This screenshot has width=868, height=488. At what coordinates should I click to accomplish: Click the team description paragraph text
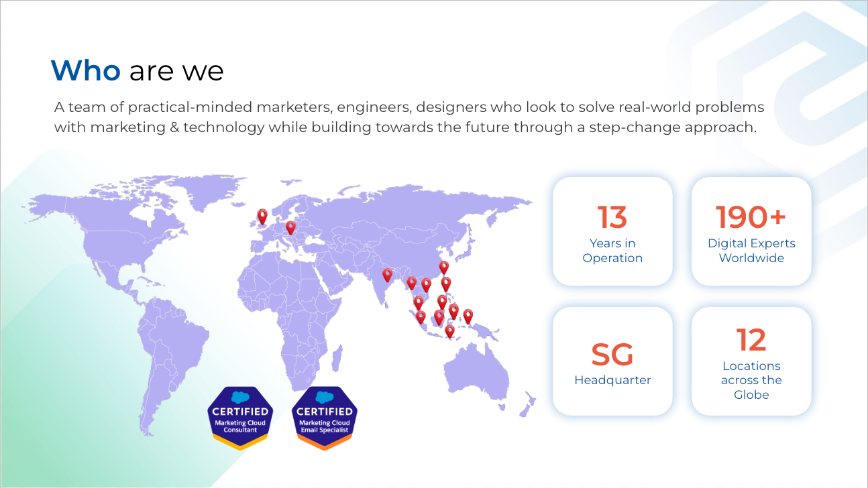coord(409,117)
